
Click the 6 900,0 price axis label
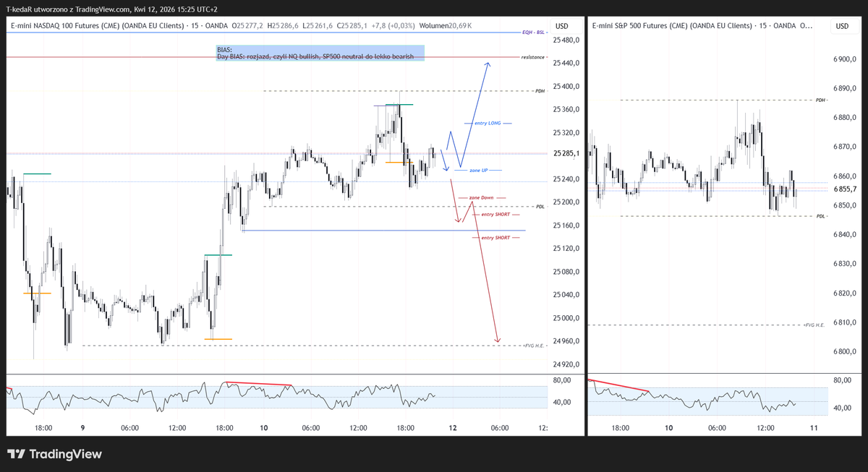845,59
